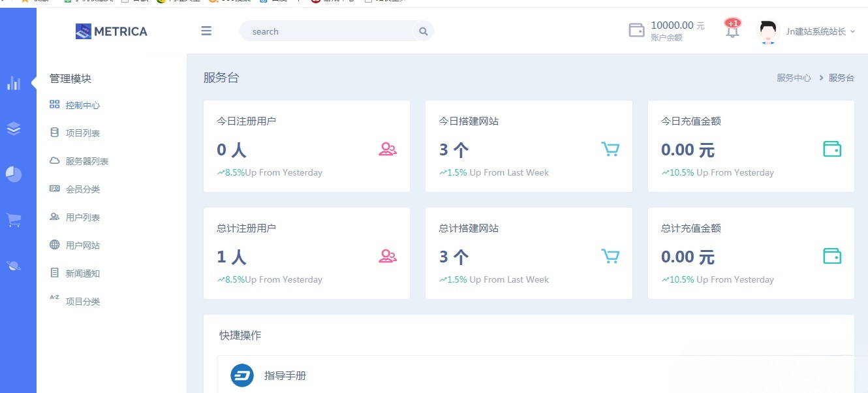Click the teal wallet icon on 总计充值金额 card
This screenshot has height=393, width=868.
831,256
